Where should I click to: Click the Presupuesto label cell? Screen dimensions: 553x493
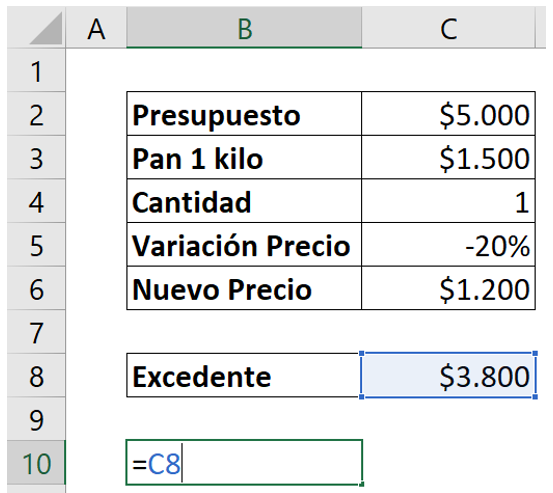pyautogui.click(x=244, y=114)
